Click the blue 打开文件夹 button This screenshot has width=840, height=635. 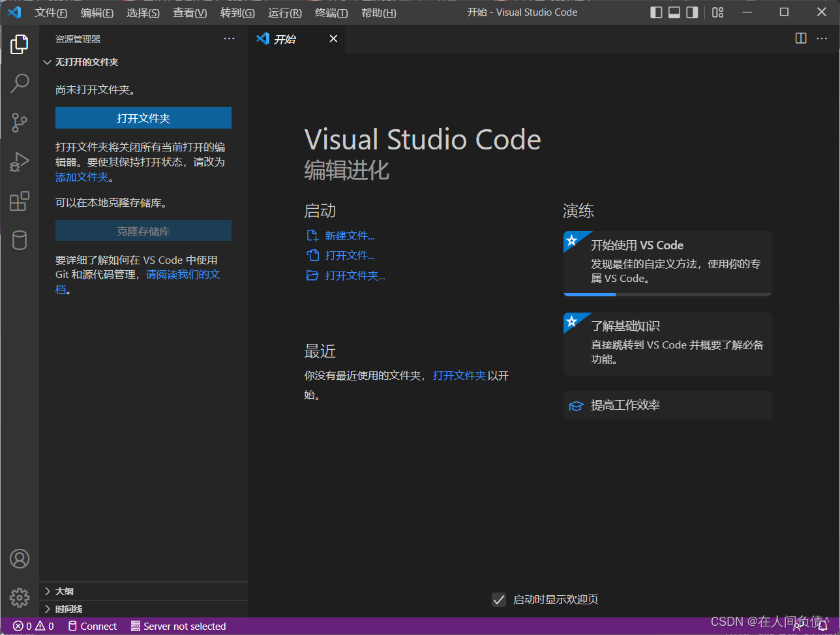pyautogui.click(x=143, y=118)
